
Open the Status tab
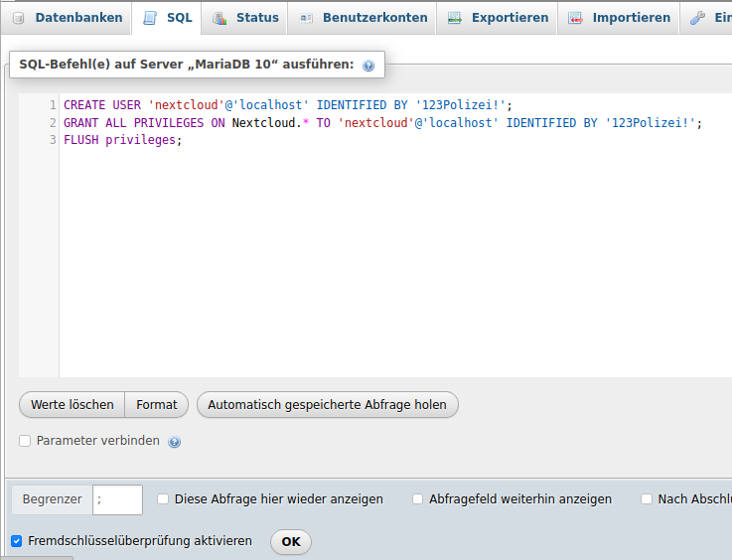coord(244,18)
